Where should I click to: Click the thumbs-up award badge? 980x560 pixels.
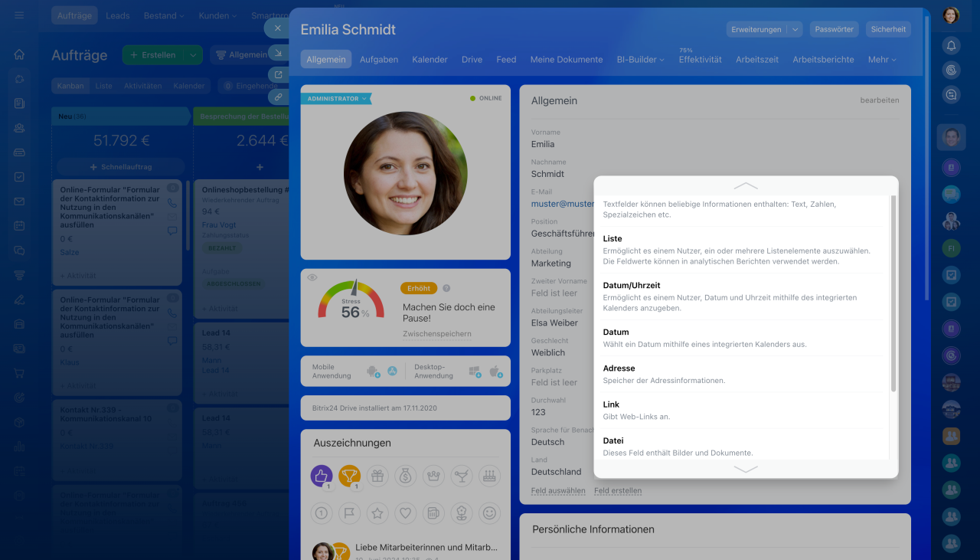point(322,476)
